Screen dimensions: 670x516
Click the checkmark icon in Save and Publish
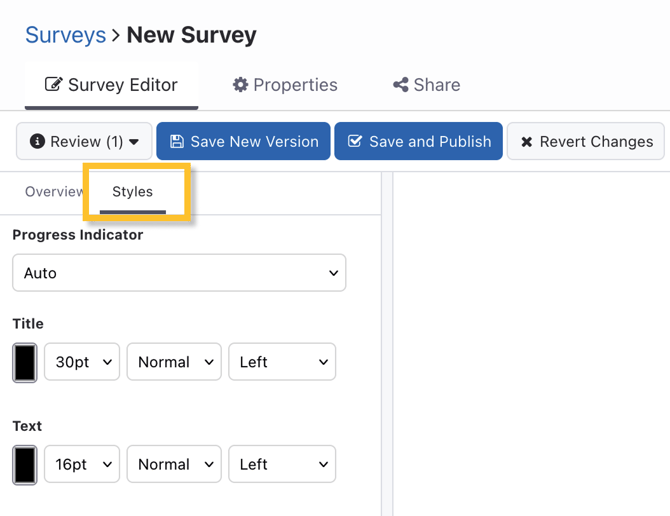click(x=355, y=142)
